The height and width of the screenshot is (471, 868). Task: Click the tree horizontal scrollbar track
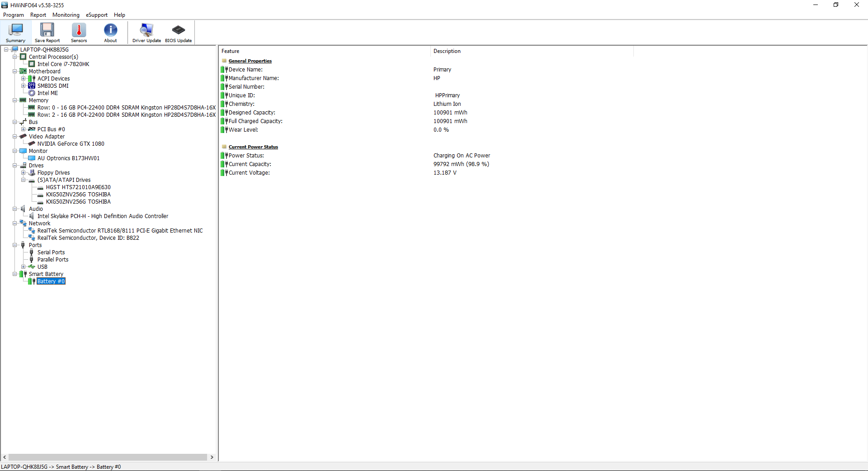108,457
